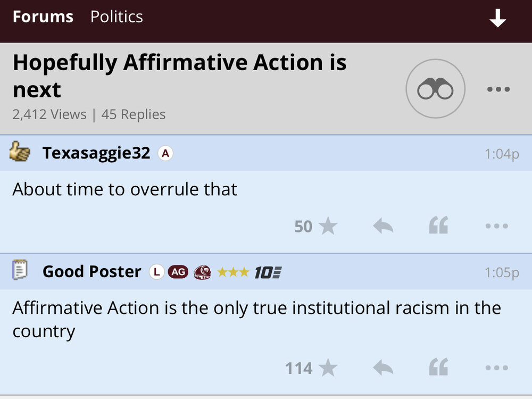Click the notepad avatar of Good Poster
This screenshot has width=532, height=399.
[x=20, y=271]
